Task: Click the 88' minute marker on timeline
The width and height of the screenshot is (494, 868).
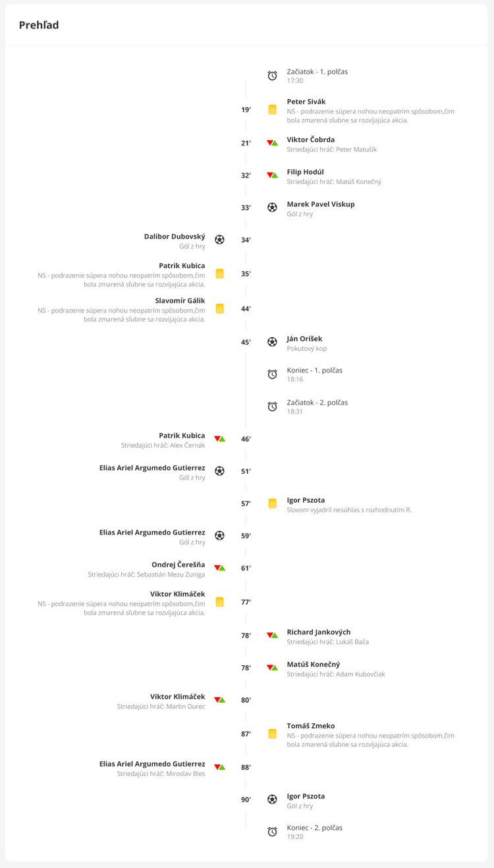Action: coord(246,767)
